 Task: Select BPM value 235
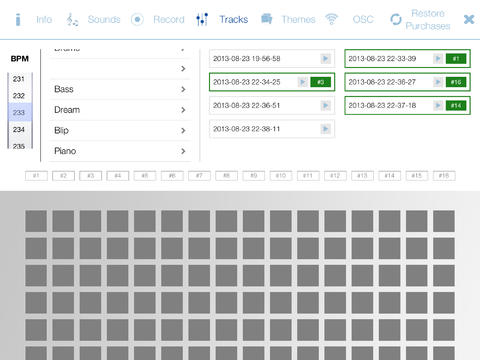[19, 145]
